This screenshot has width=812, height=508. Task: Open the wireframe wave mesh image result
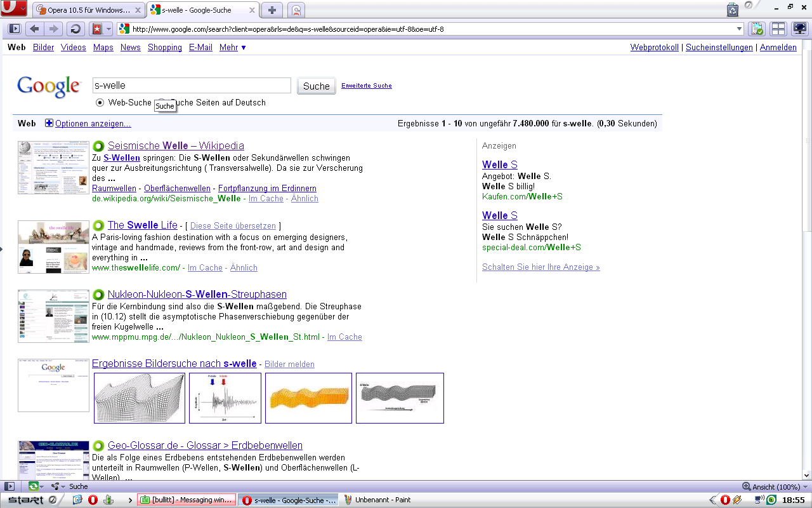pyautogui.click(x=140, y=398)
